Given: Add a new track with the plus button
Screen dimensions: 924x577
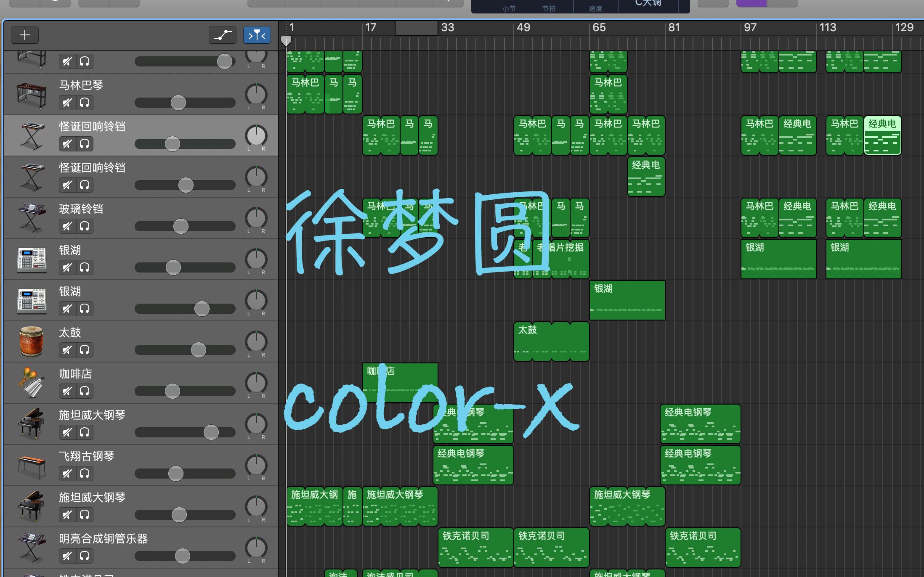Looking at the screenshot, I should [x=24, y=35].
